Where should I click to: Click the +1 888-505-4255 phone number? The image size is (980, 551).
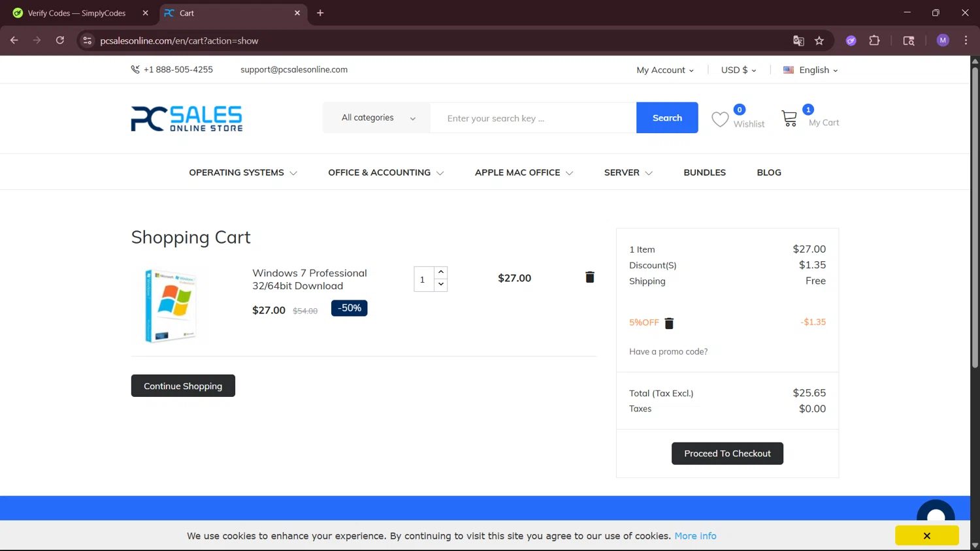pos(178,69)
